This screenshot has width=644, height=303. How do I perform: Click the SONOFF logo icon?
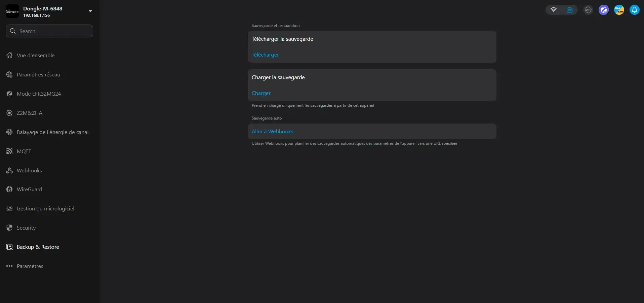click(12, 11)
